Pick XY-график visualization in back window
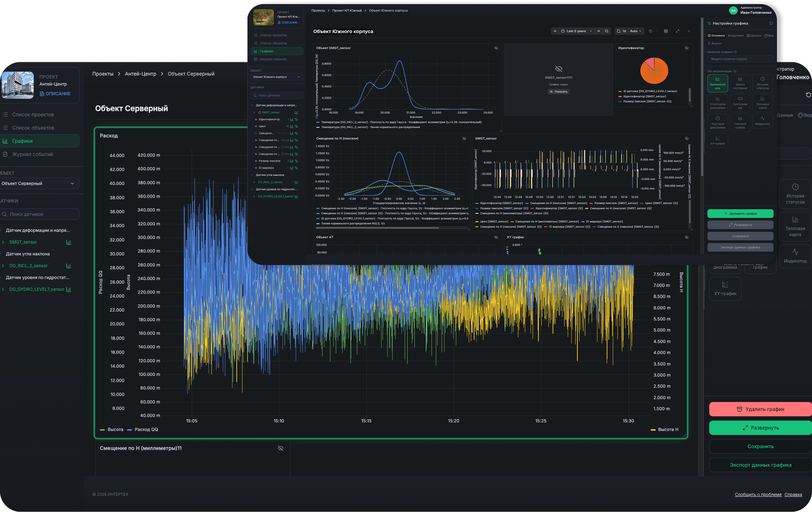This screenshot has width=812, height=512. click(x=725, y=289)
